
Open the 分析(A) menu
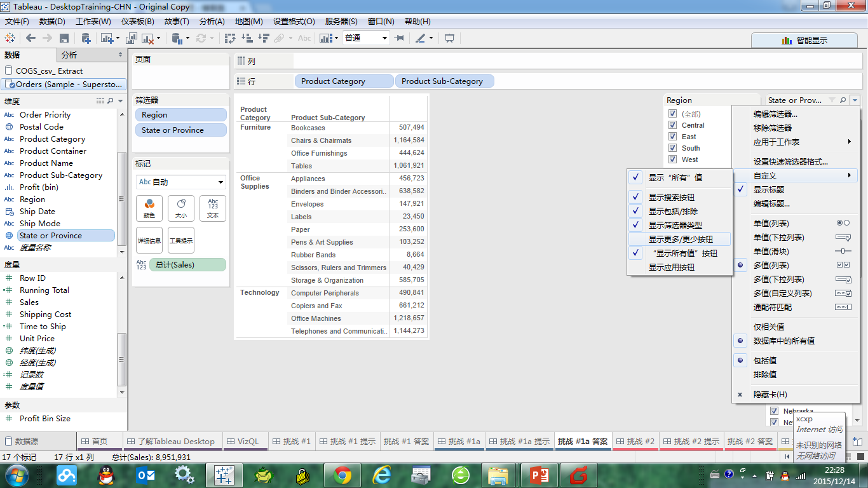(x=212, y=21)
